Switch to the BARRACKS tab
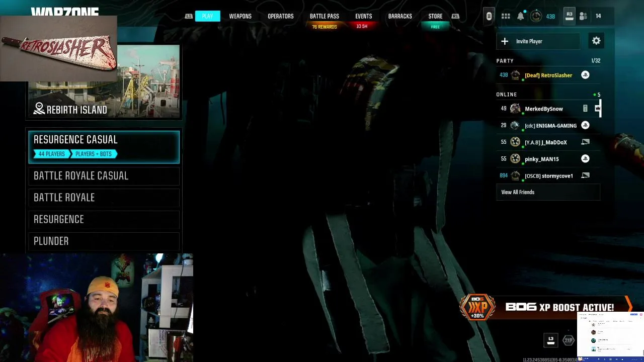Viewport: 644px width, 362px height. click(400, 16)
